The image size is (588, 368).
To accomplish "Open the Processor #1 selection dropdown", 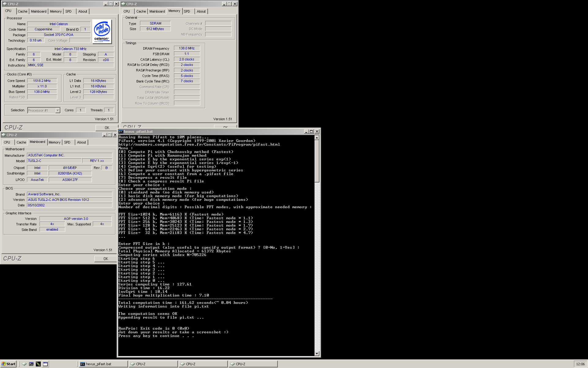I will 58,110.
